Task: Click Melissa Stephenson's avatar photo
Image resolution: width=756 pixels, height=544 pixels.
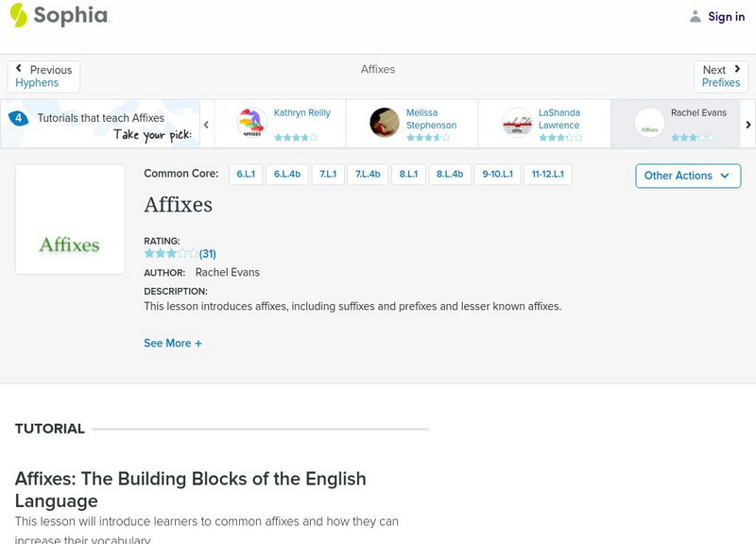Action: [x=385, y=123]
